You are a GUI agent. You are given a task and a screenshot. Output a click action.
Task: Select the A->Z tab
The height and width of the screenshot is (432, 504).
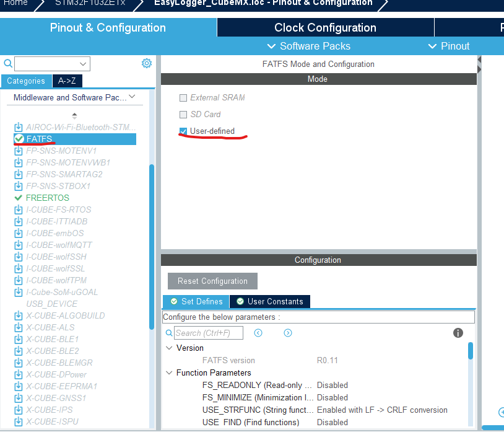click(67, 81)
